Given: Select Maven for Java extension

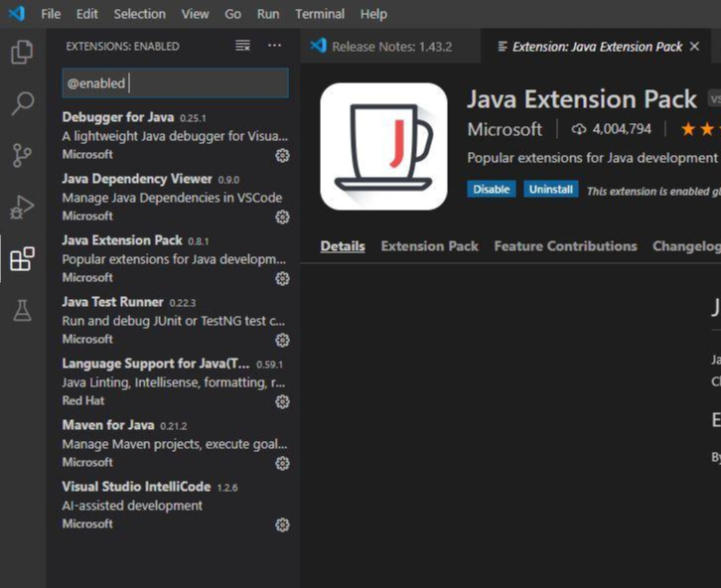Looking at the screenshot, I should [x=175, y=444].
